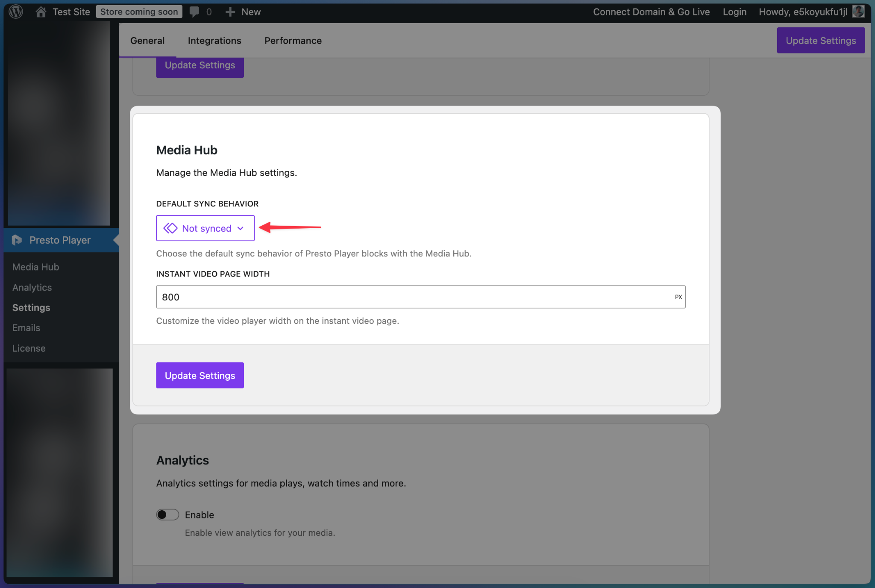Image resolution: width=875 pixels, height=588 pixels.
Task: Click the sync diamond icon in dropdown
Action: 170,228
